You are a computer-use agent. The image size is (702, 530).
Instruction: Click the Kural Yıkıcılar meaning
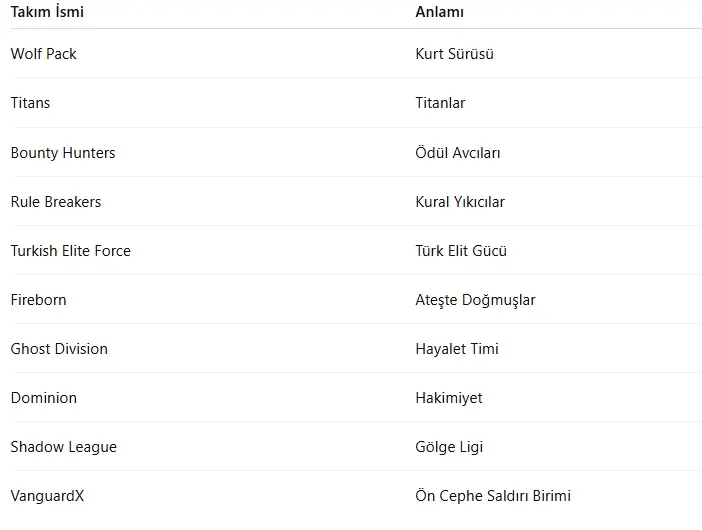click(460, 202)
